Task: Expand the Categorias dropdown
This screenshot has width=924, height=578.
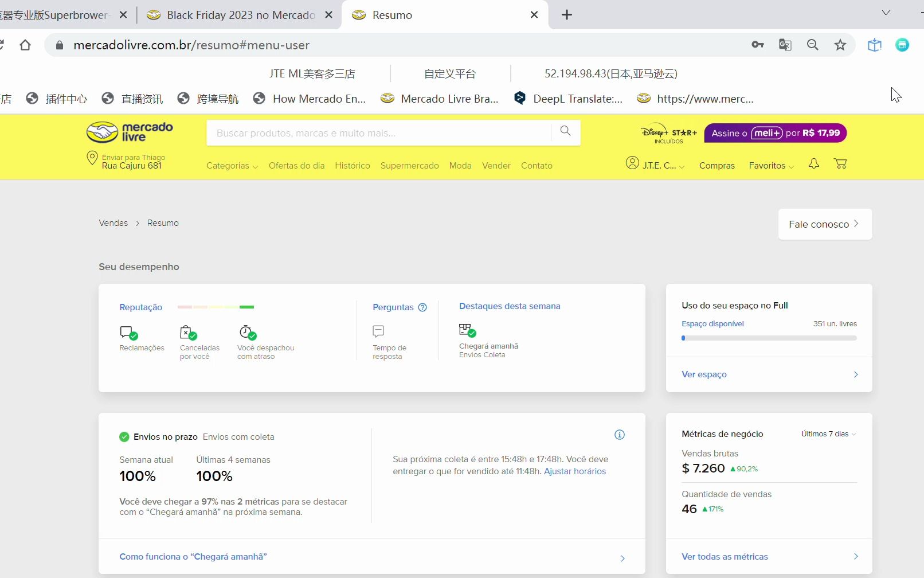Action: (x=232, y=166)
